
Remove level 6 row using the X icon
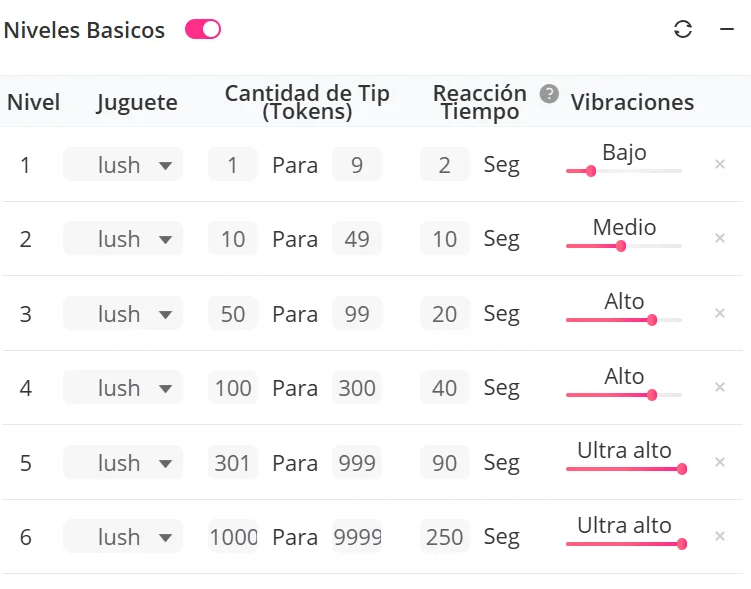point(720,536)
